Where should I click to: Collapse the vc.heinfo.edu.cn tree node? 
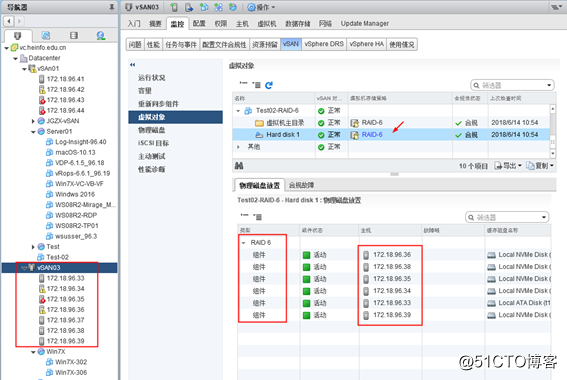click(x=7, y=48)
